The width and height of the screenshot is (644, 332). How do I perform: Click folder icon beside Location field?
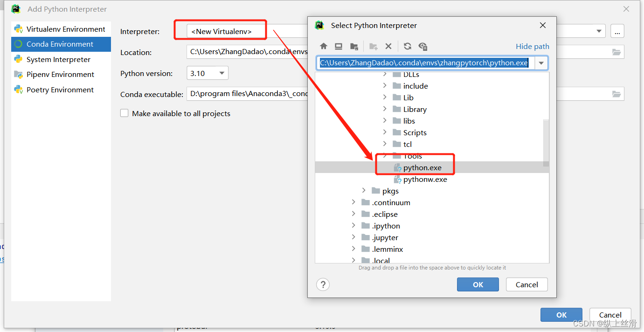[616, 52]
